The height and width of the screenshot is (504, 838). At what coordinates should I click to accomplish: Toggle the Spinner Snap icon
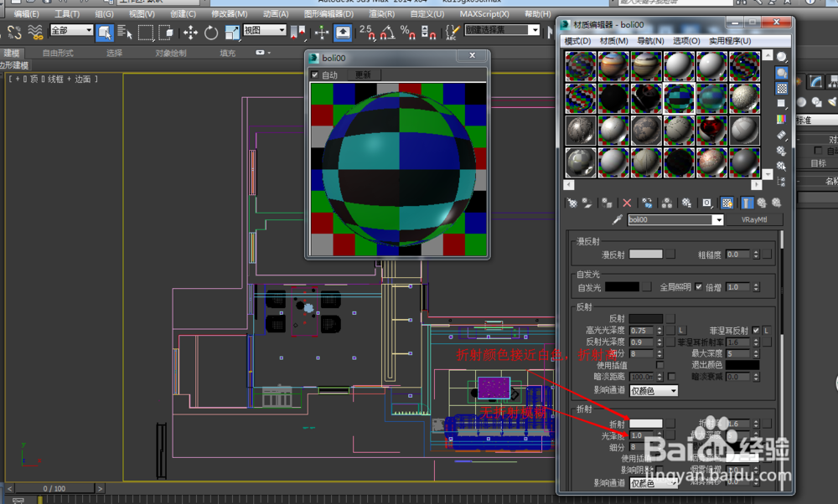coord(428,33)
